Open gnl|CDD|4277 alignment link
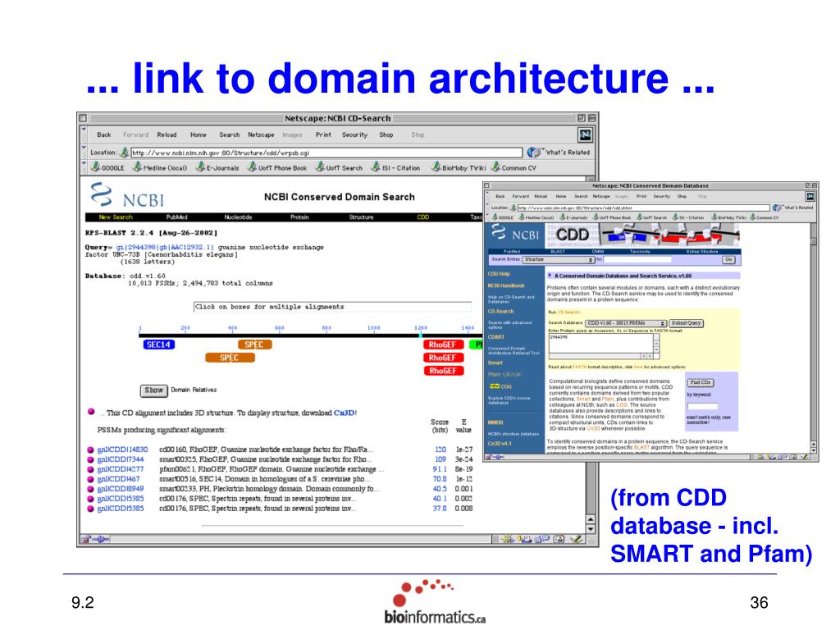 click(x=121, y=468)
